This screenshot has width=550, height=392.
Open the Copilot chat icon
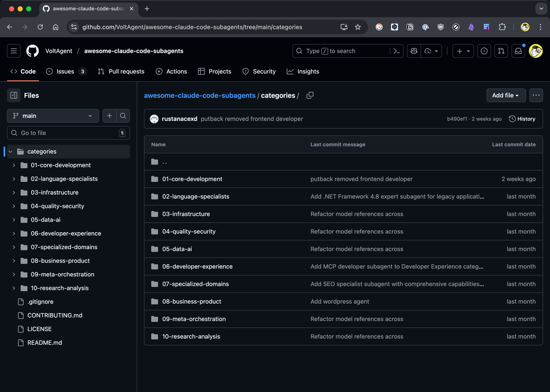click(x=414, y=51)
